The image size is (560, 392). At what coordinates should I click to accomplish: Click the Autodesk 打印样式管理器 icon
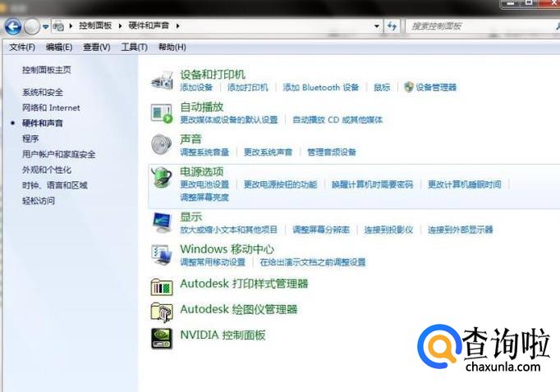click(162, 286)
